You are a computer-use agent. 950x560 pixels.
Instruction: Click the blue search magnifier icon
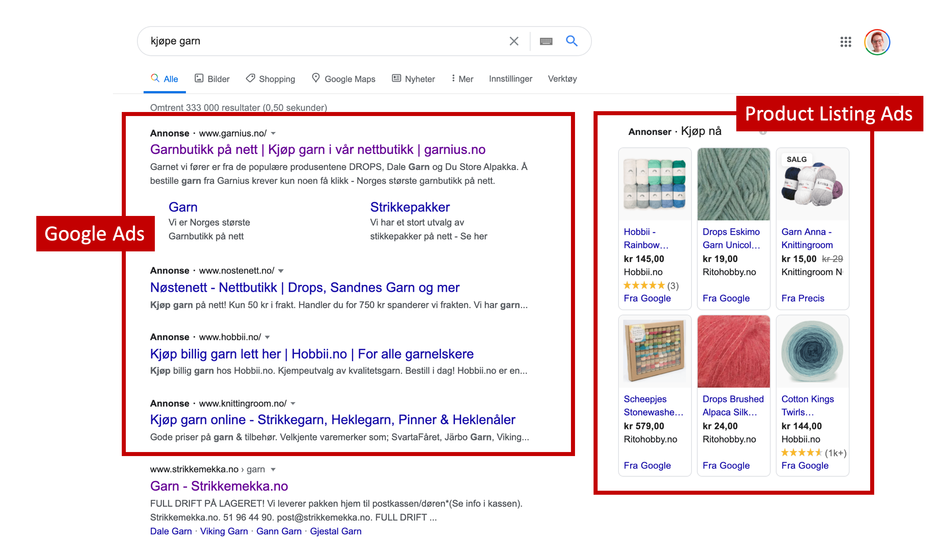pyautogui.click(x=572, y=41)
